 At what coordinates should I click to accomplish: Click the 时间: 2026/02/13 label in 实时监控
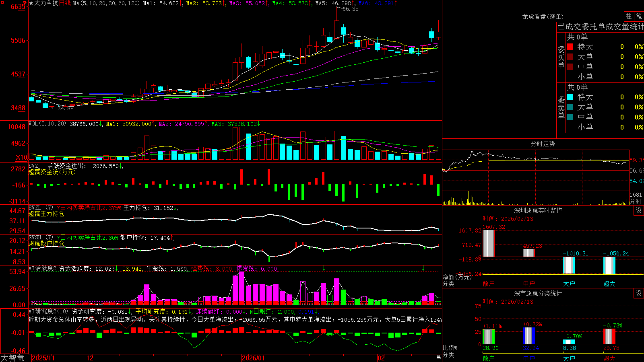click(508, 219)
